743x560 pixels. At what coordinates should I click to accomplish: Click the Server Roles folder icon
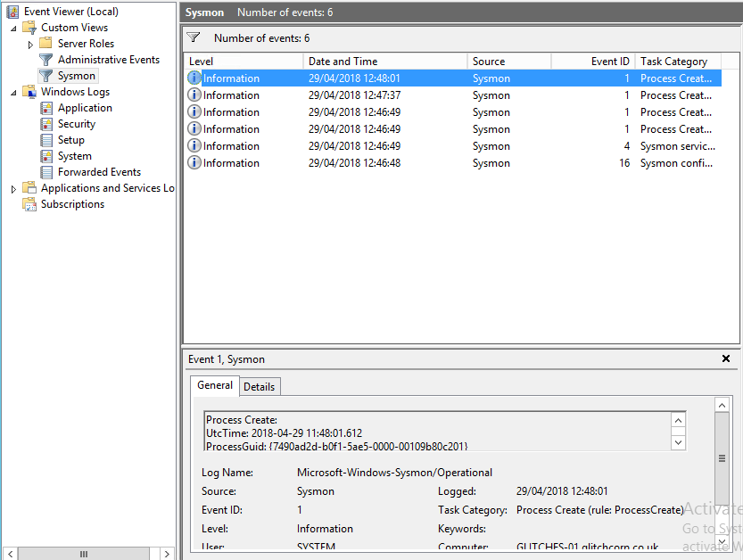pyautogui.click(x=45, y=44)
